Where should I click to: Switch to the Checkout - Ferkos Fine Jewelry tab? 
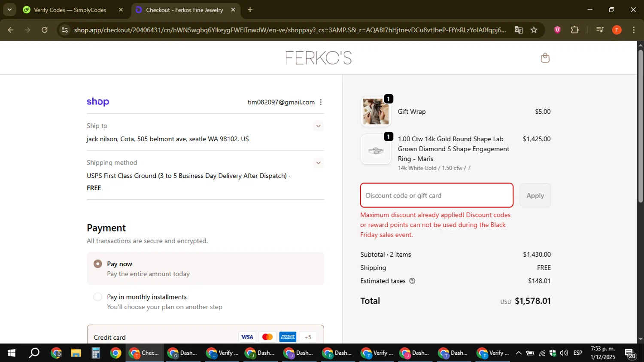point(185,10)
